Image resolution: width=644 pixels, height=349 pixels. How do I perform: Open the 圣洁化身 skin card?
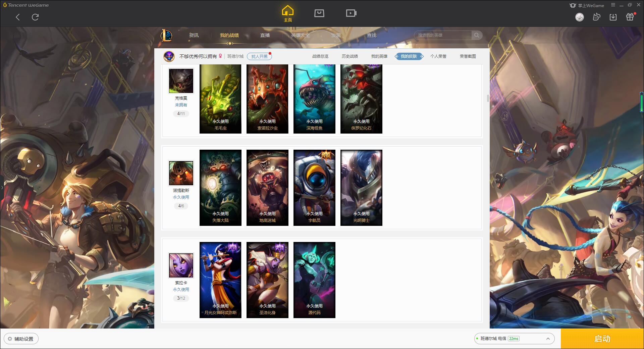[x=267, y=280]
